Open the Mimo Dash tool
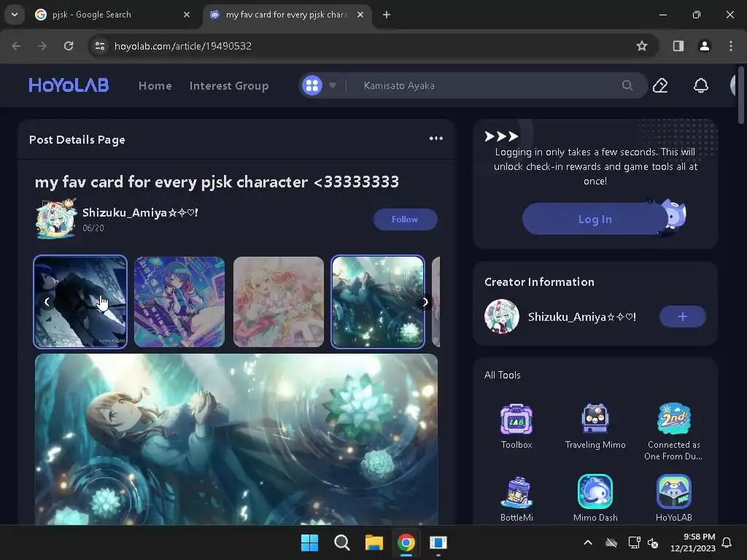The height and width of the screenshot is (560, 747). coord(595,499)
